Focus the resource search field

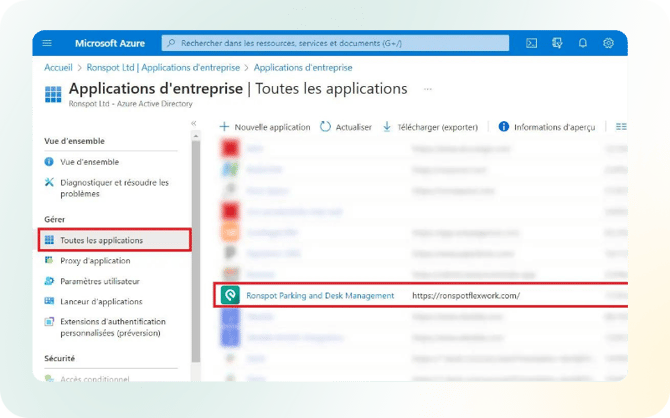[335, 43]
